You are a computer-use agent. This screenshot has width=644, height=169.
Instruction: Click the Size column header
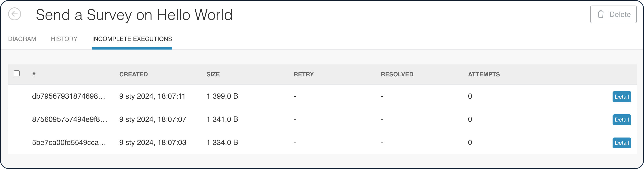213,74
